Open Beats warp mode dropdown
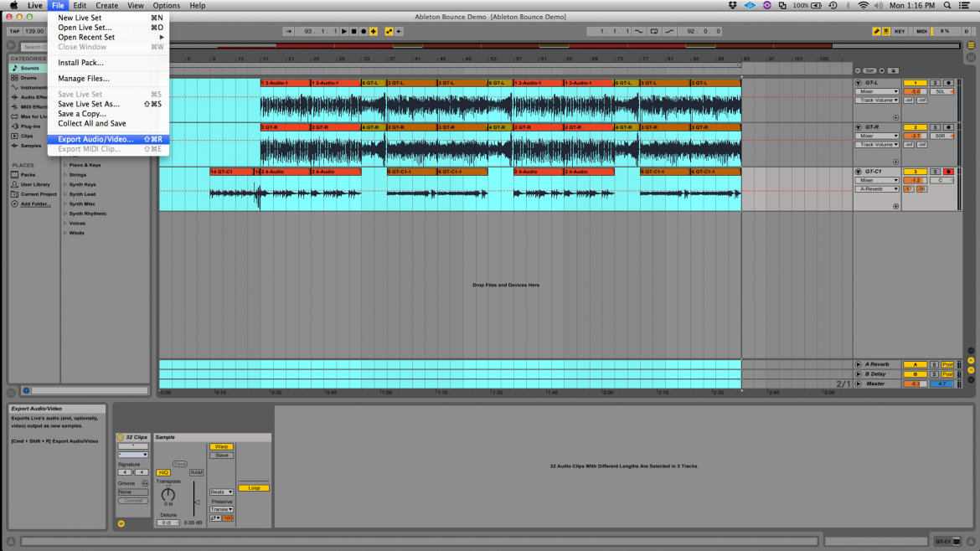Screen dimensions: 980x551 point(221,492)
